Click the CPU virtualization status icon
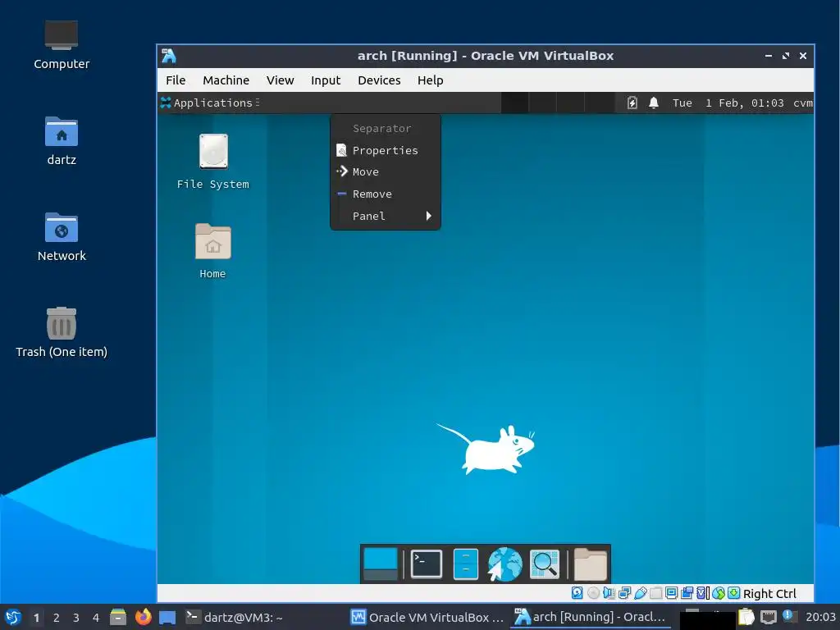This screenshot has height=630, width=840. [703, 593]
